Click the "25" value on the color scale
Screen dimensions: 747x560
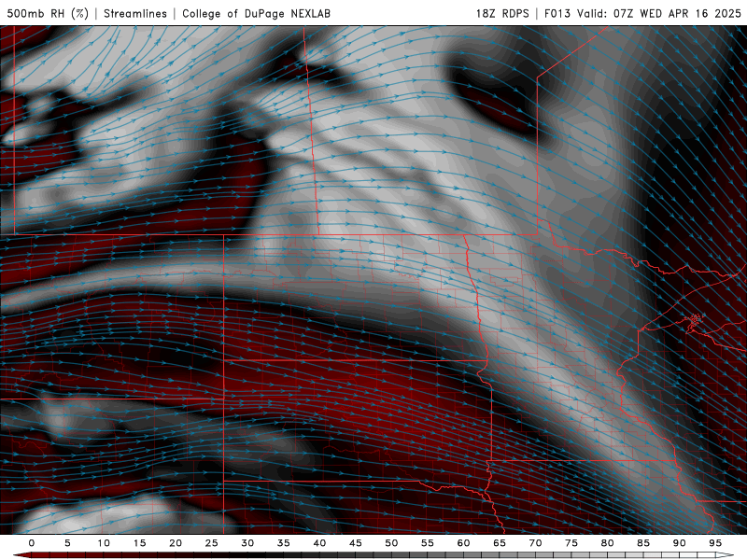pos(212,543)
